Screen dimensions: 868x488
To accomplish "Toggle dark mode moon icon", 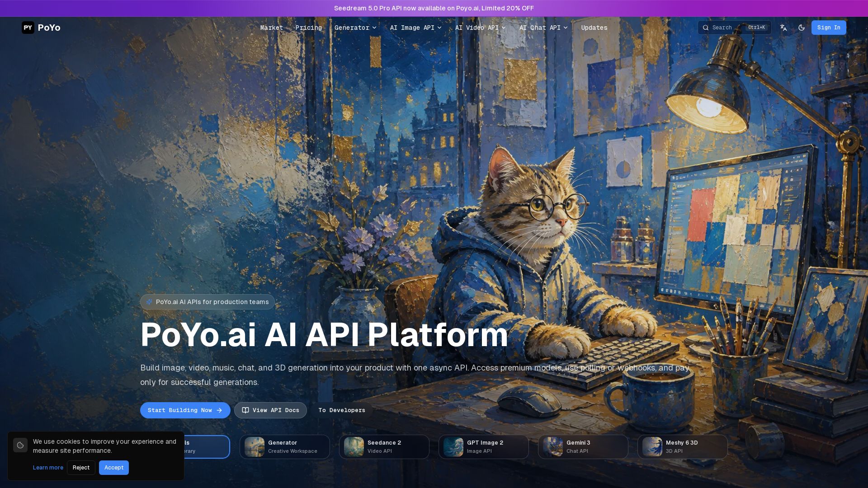I will coord(802,28).
